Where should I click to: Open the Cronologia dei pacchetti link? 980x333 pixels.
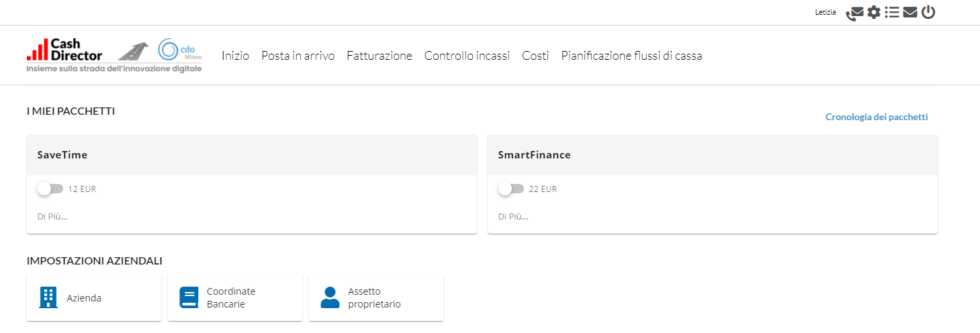coord(877,117)
